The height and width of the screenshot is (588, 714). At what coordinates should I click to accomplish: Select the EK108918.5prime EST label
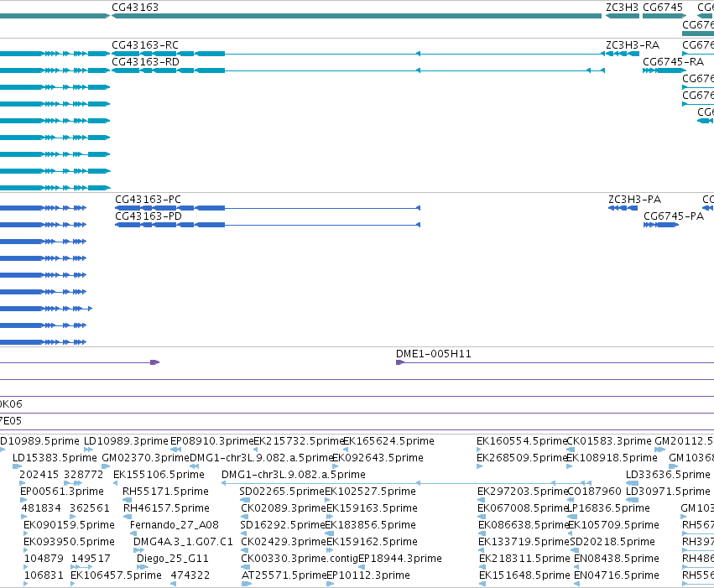point(612,458)
